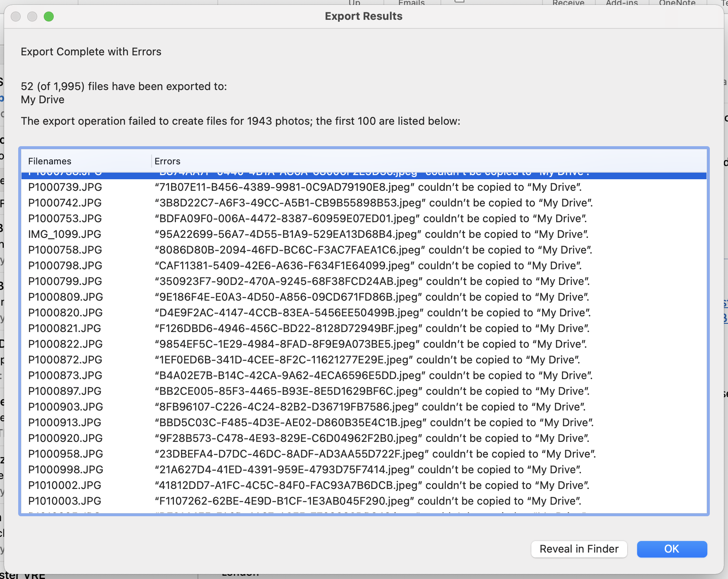Click error text starting with 8FB96107-C226
Image resolution: width=728 pixels, height=579 pixels.
[x=370, y=407]
